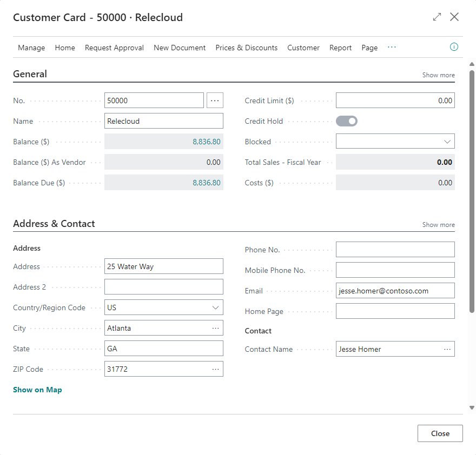Click the Total Sales - Fiscal Year 0.00 value
The height and width of the screenshot is (455, 476).
(445, 162)
